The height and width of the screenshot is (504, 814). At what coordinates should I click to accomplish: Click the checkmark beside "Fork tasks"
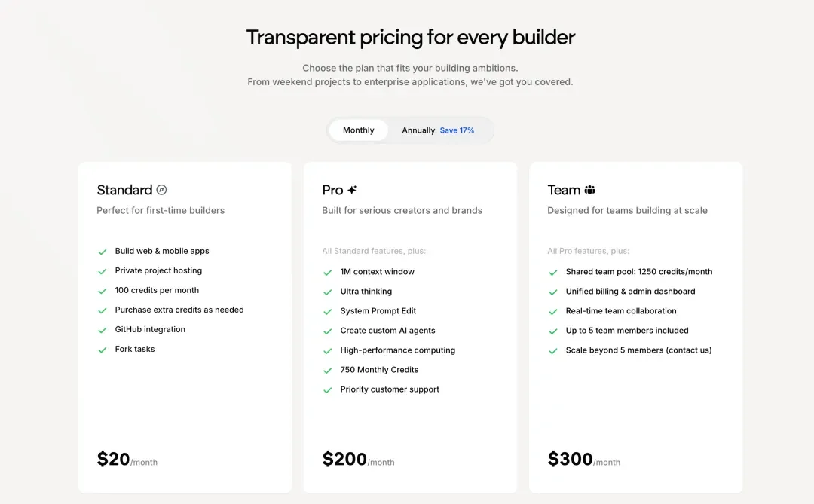(x=103, y=349)
